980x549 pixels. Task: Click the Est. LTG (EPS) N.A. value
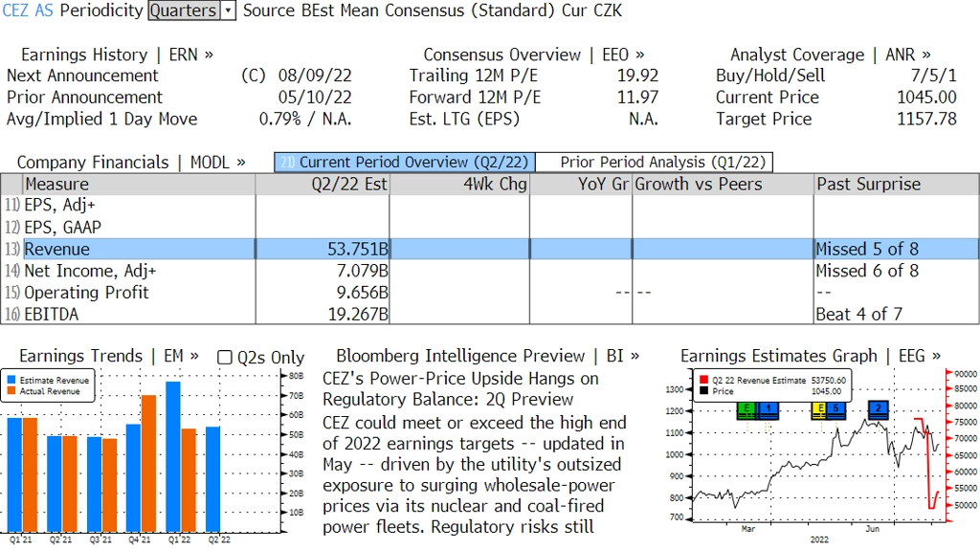click(x=643, y=120)
